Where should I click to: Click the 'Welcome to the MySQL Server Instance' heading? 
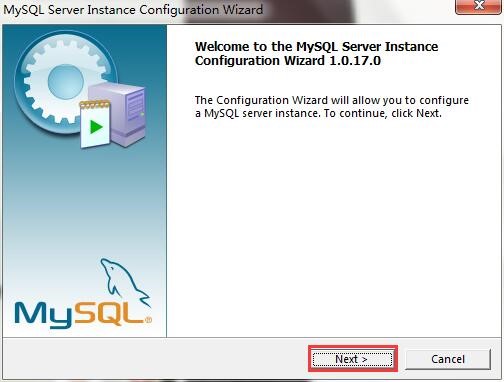(x=316, y=53)
